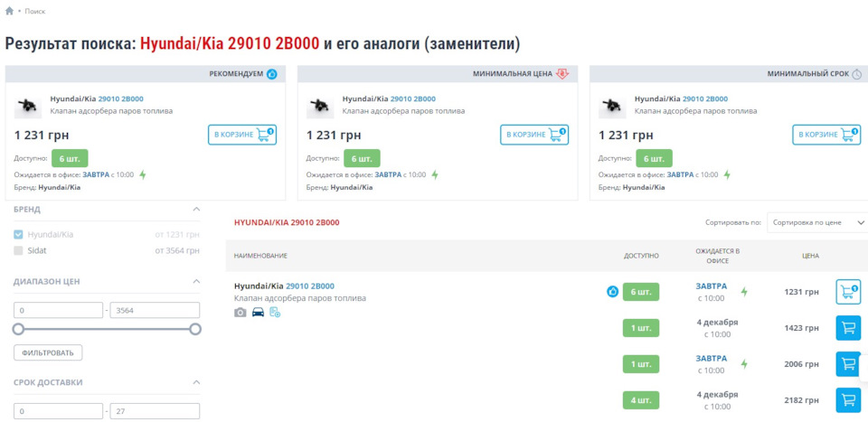
Task: Add the 2006 грн offer to cart
Action: pos(848,364)
